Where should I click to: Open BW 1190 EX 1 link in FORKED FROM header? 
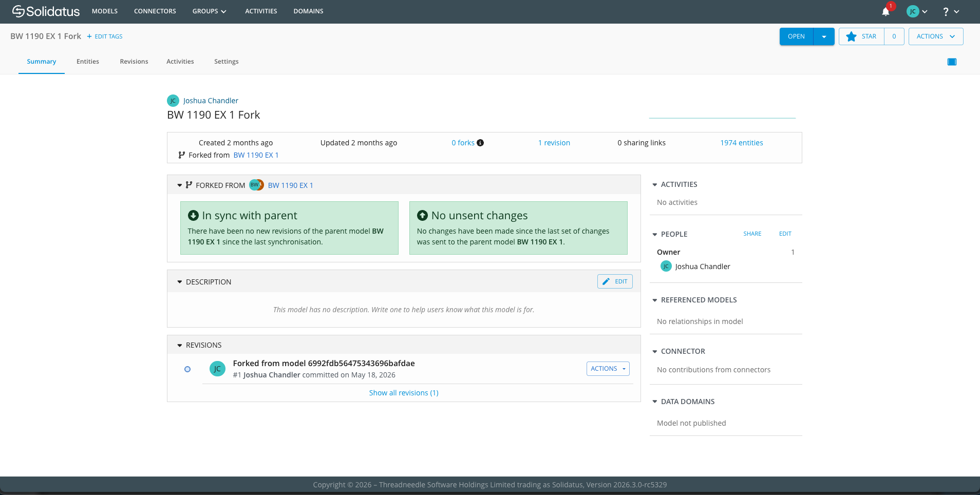pos(290,185)
